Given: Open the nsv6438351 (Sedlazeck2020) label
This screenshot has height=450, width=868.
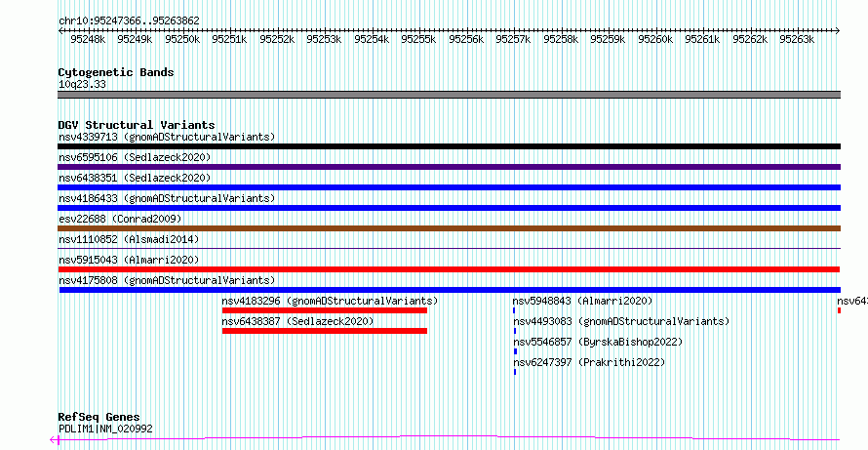Looking at the screenshot, I should coord(135,178).
